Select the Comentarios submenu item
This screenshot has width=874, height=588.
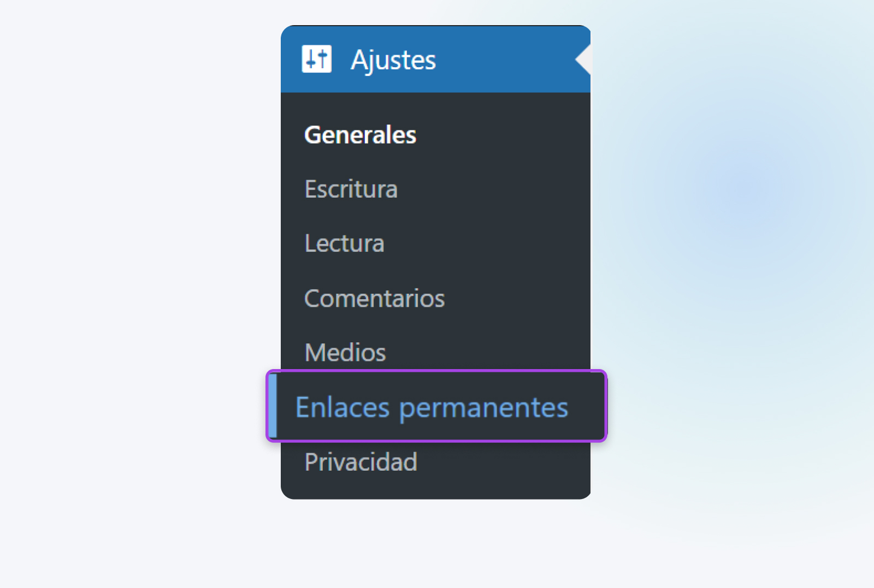[374, 299]
